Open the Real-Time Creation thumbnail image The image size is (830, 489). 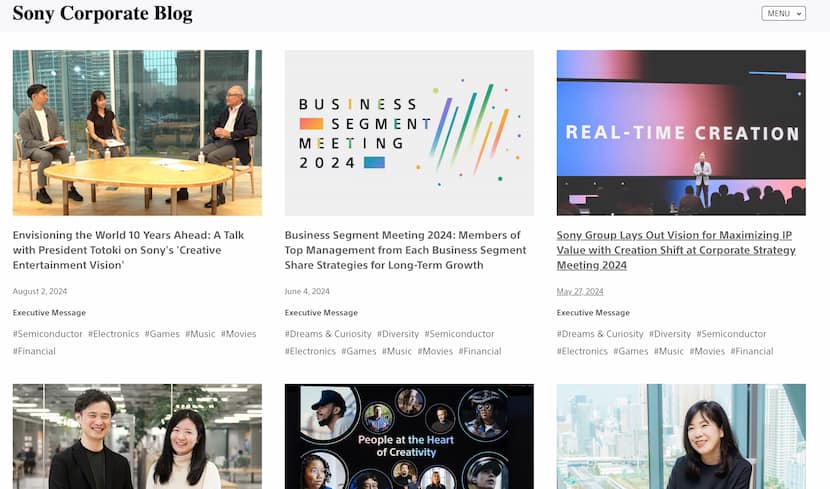tap(681, 133)
